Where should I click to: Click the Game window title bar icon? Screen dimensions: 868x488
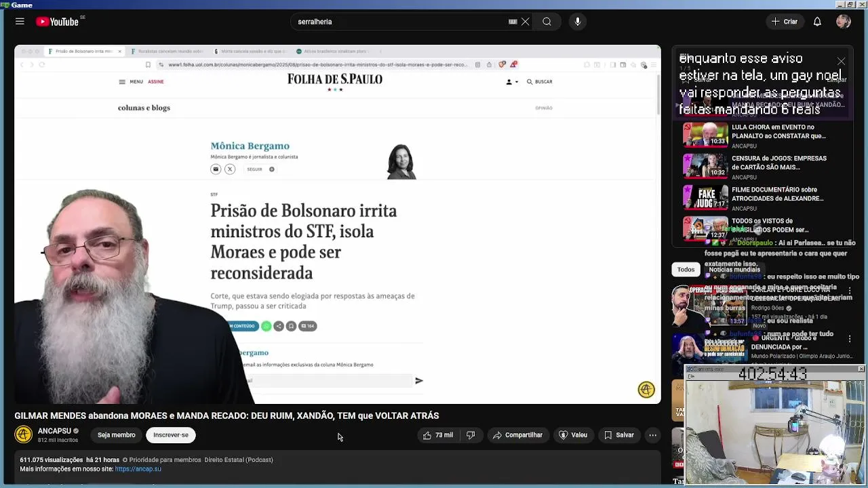[5, 5]
